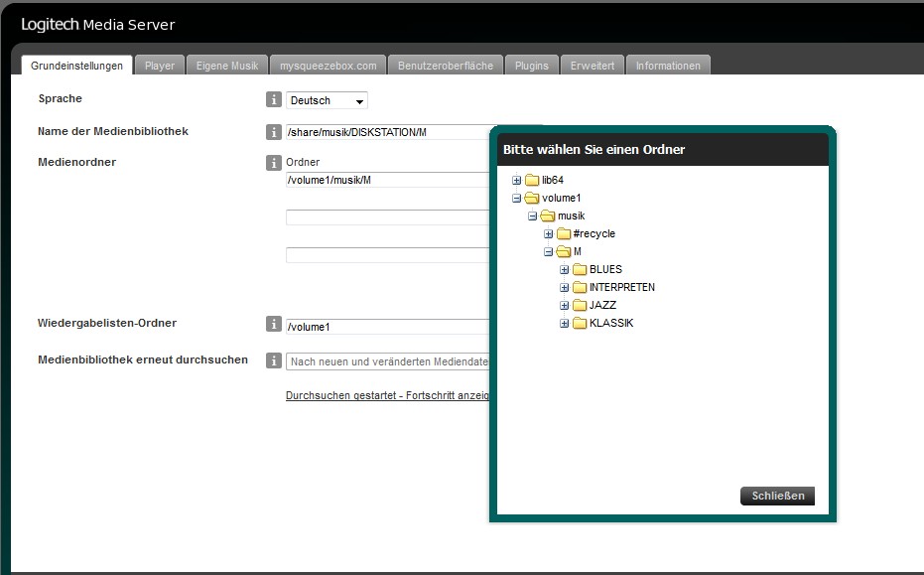The height and width of the screenshot is (575, 924).
Task: Switch to the Player tab
Action: click(x=159, y=66)
